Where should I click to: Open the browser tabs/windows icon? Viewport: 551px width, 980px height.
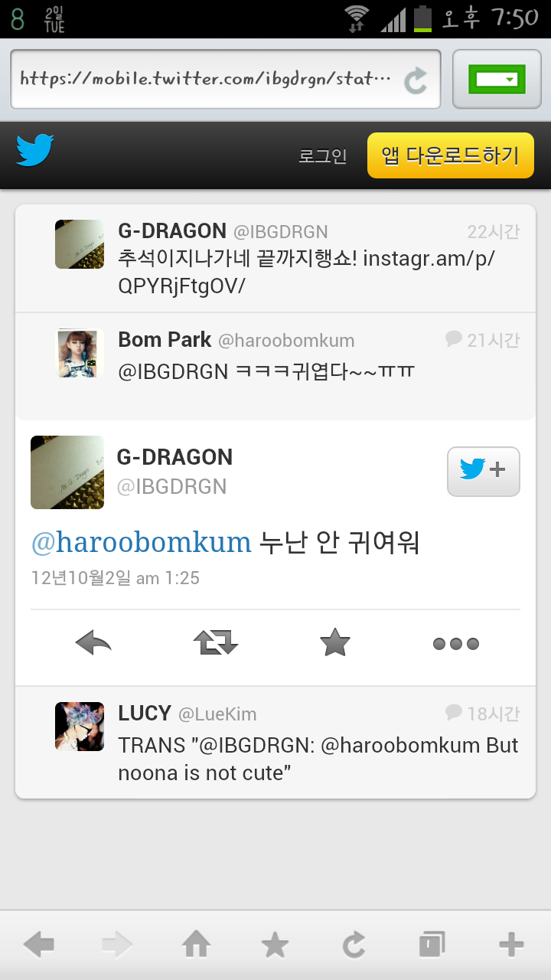click(x=432, y=945)
